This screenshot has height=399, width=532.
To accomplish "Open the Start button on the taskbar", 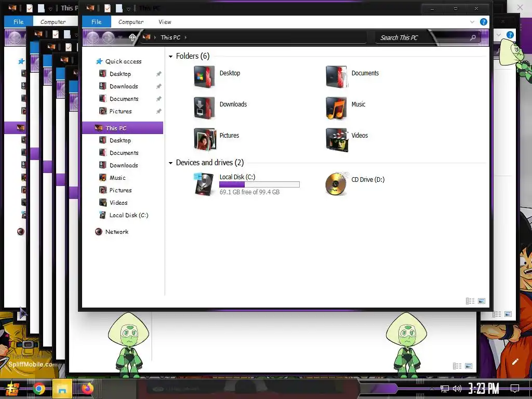I will point(12,389).
